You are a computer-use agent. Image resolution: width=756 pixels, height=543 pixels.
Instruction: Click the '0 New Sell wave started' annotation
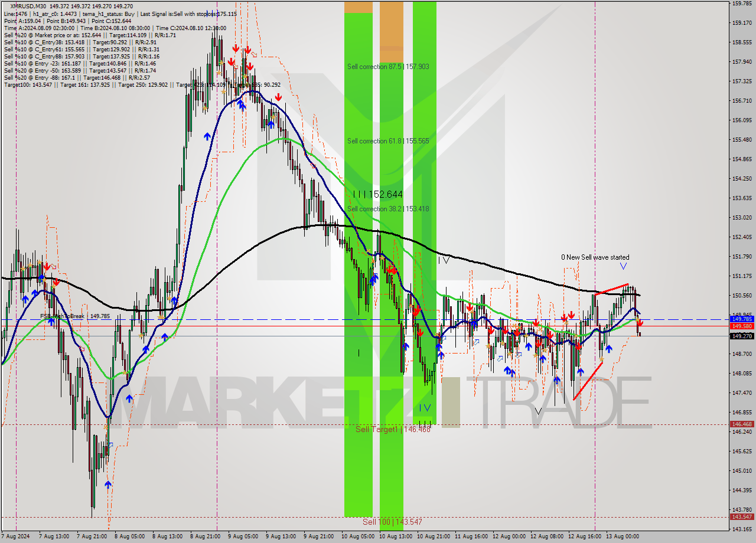click(595, 257)
